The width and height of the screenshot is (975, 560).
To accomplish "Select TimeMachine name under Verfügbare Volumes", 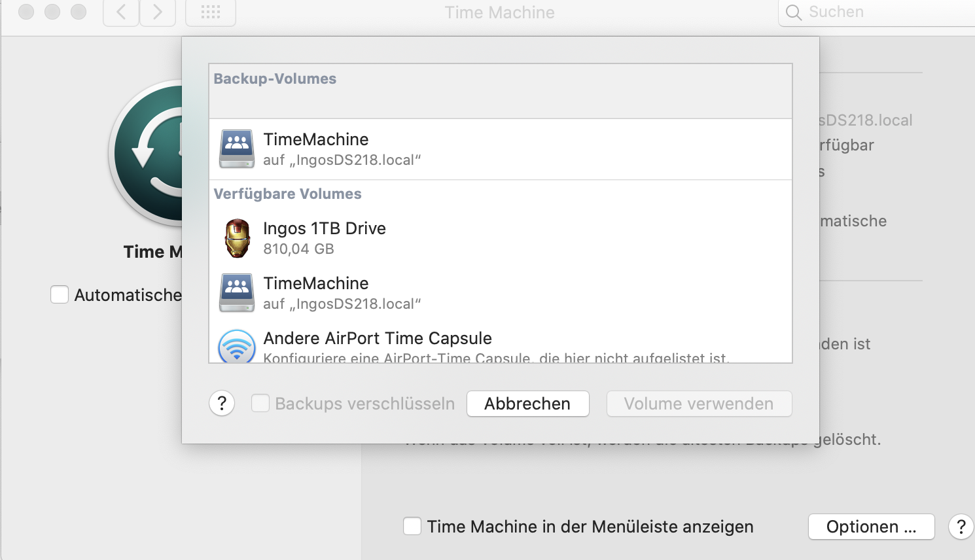I will point(316,283).
